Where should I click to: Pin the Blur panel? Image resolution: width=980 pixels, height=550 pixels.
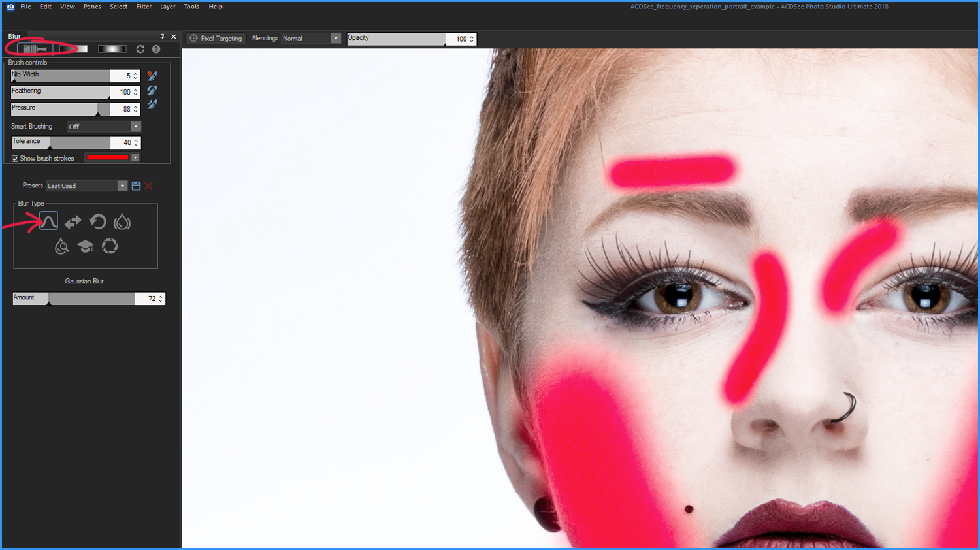click(162, 37)
